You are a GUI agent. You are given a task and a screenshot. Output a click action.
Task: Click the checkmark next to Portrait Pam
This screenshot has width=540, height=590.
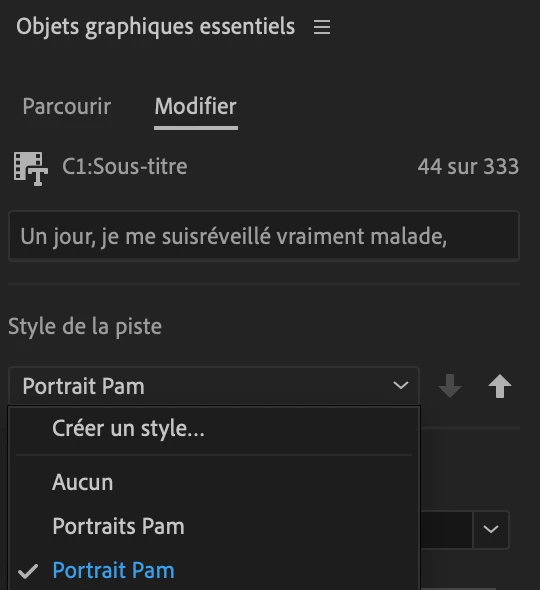pyautogui.click(x=28, y=572)
